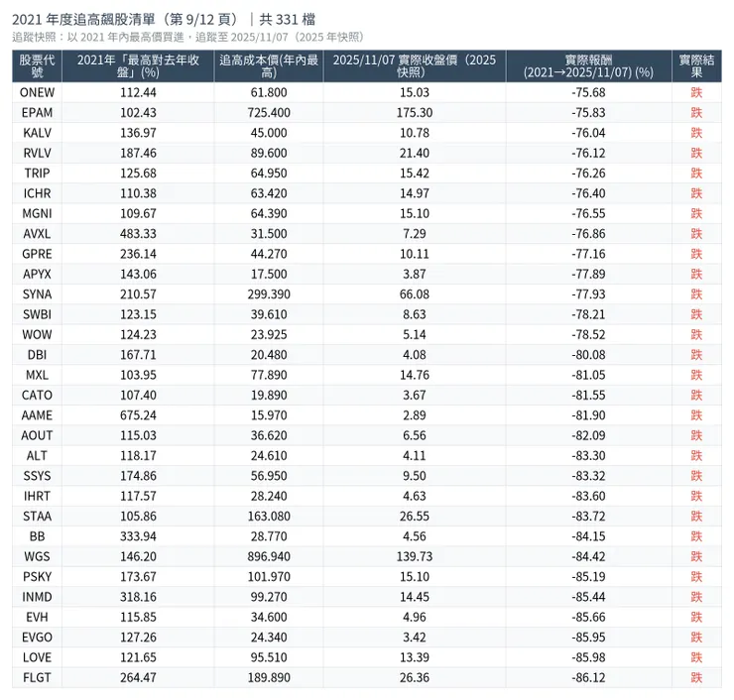The width and height of the screenshot is (734, 700).
Task: Click the 189.890 cost price for FLGT
Action: (269, 677)
